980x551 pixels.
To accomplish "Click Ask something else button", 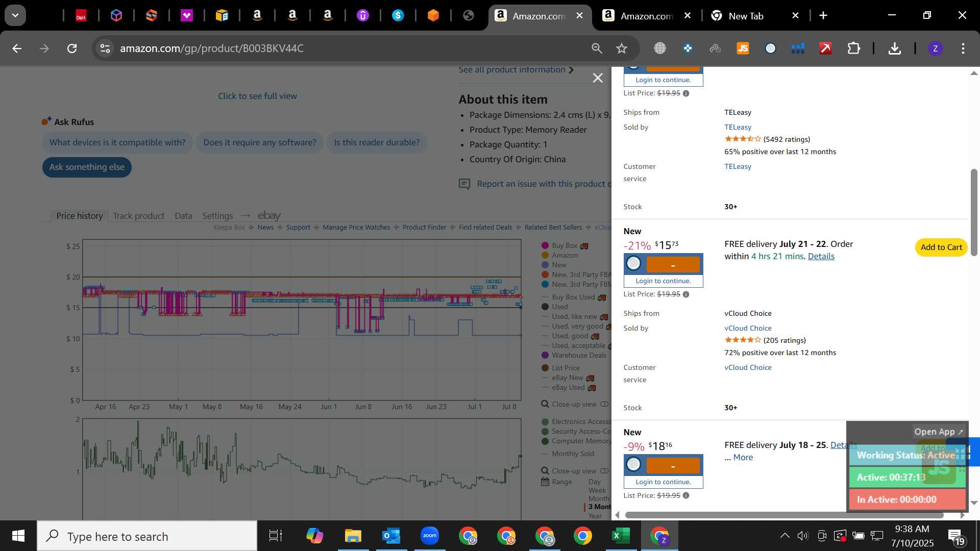I will [x=87, y=167].
